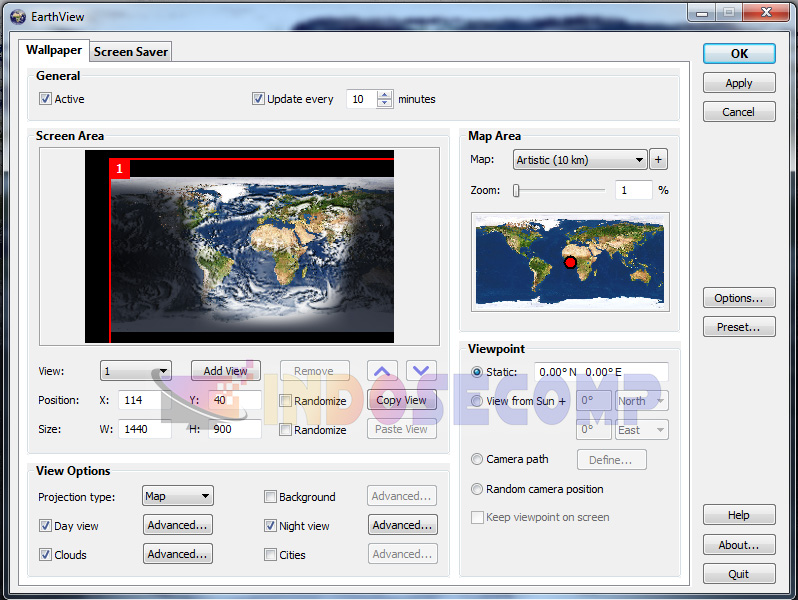Click the Update minutes input field

pos(362,99)
